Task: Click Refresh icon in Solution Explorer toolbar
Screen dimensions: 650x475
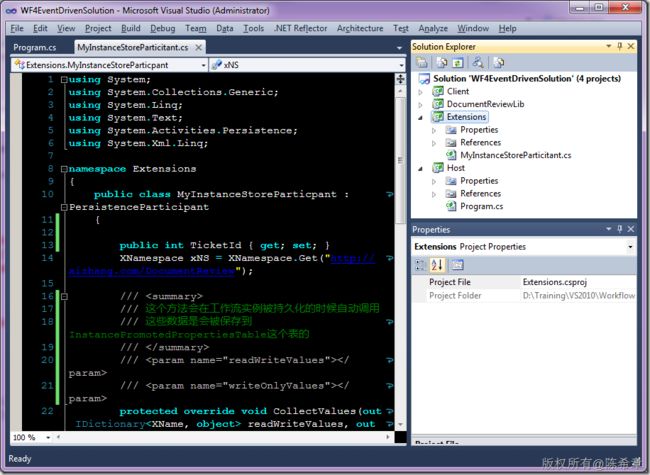Action: pos(458,63)
